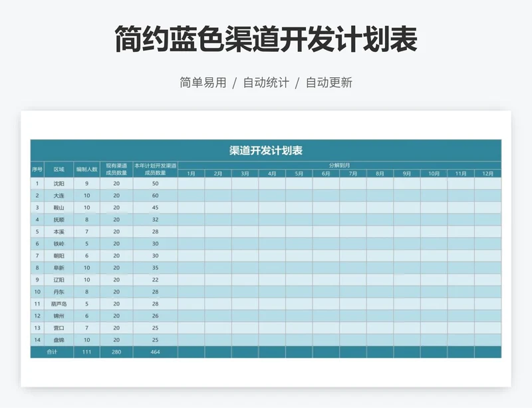
Task: Click the 现有渠道成员数量 column header
Action: click(x=116, y=169)
